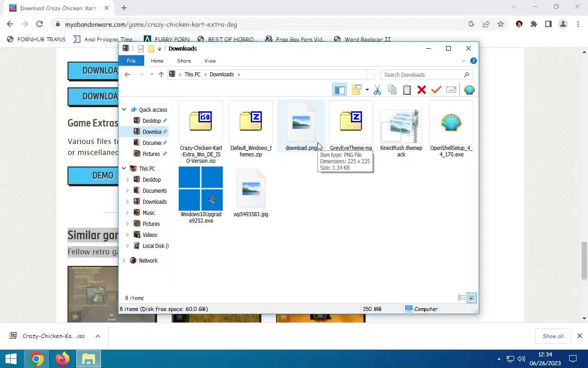This screenshot has height=368, width=588.
Task: Click the Explorer Up arrow
Action: click(x=161, y=75)
